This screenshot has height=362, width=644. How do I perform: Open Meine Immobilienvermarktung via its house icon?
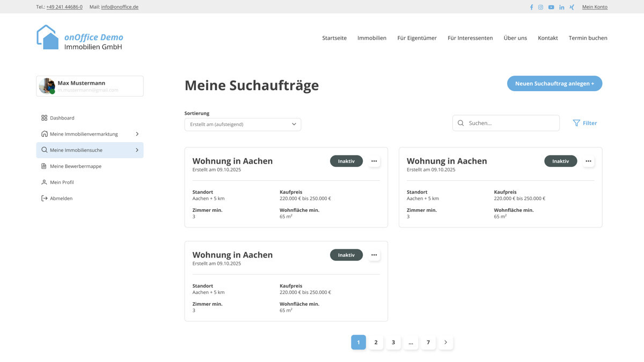(44, 134)
